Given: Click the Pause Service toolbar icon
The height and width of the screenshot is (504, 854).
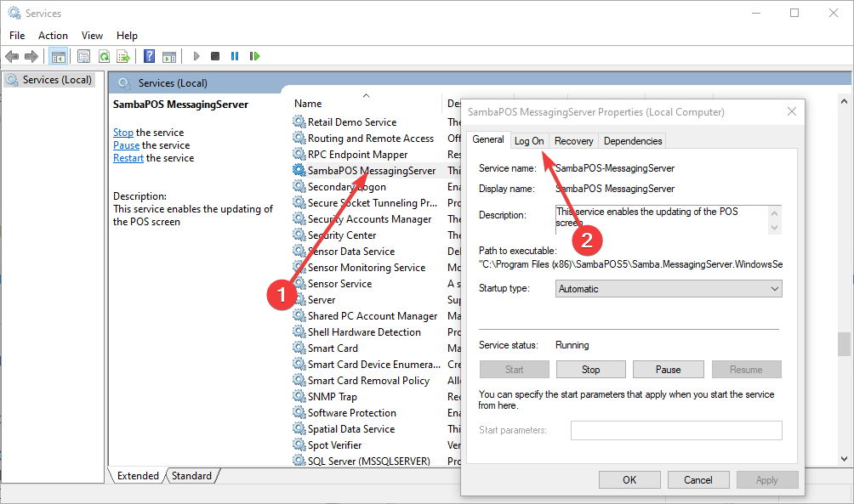Looking at the screenshot, I should coord(235,56).
